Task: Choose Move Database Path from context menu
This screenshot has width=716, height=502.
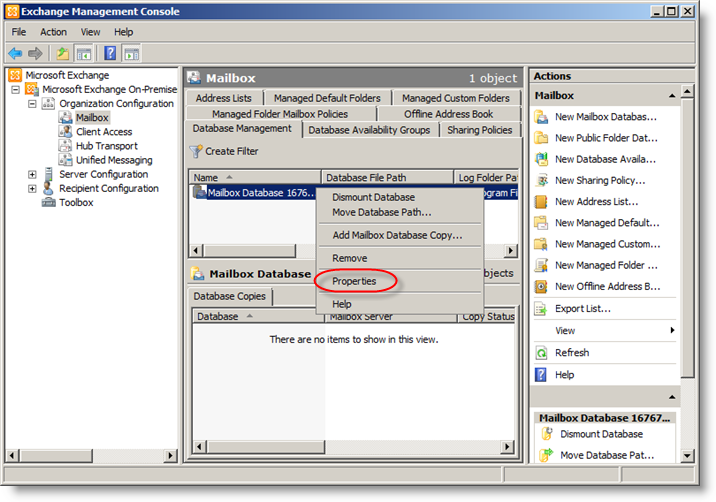Action: click(400, 212)
